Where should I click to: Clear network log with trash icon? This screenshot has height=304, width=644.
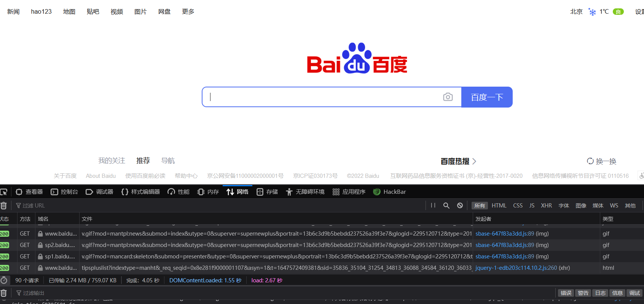tap(3, 206)
